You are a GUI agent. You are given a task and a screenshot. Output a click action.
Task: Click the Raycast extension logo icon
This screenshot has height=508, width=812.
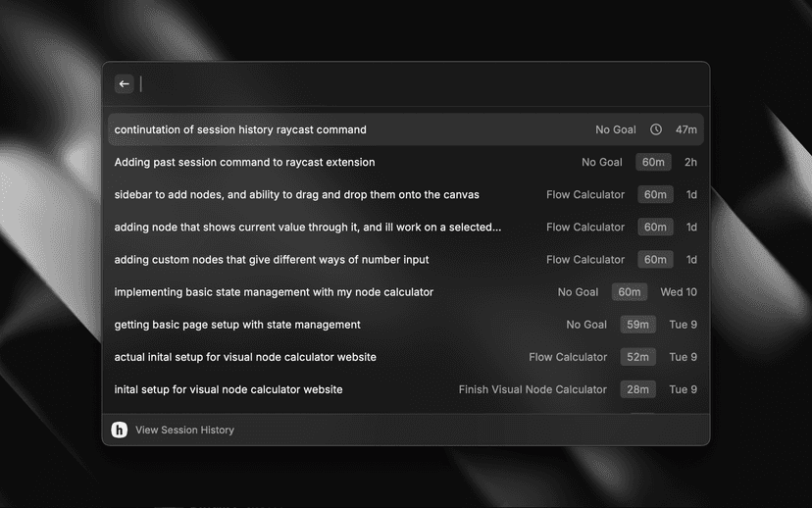119,430
